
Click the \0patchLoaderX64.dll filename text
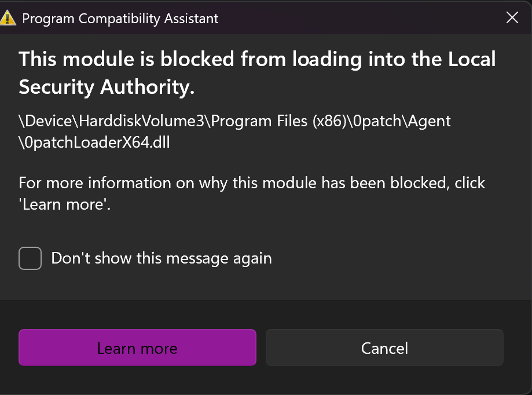94,142
